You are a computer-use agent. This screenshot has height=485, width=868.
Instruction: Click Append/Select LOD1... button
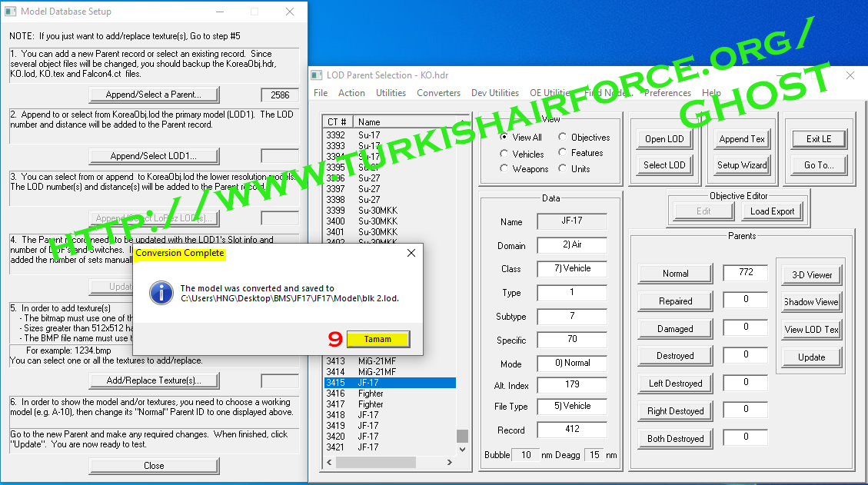click(154, 156)
